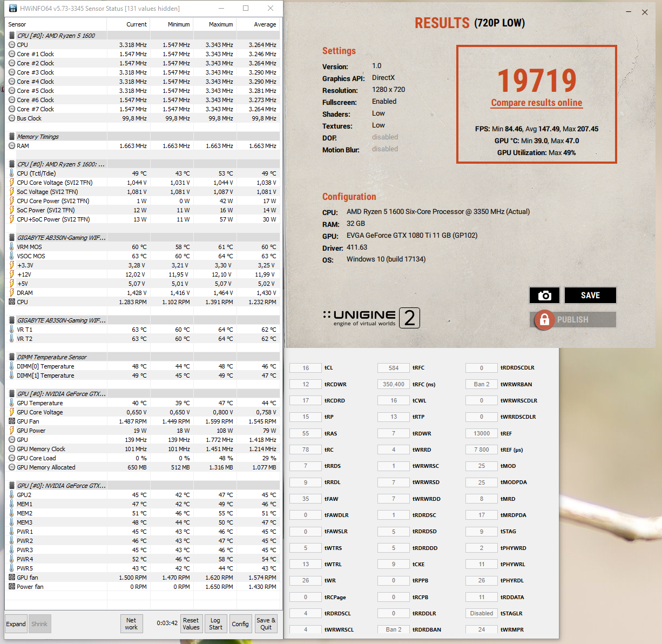Click the PUBLISH button
This screenshot has width=662, height=644.
[x=573, y=320]
